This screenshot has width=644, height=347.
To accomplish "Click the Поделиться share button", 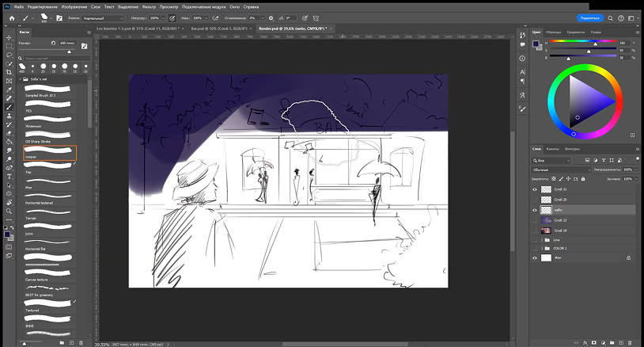I will pos(590,17).
